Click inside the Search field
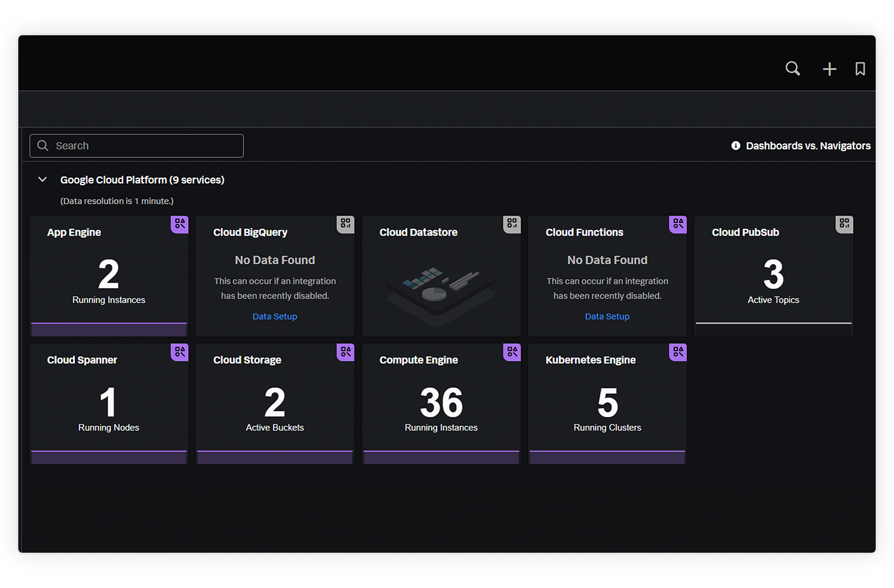The image size is (894, 588). click(x=135, y=145)
